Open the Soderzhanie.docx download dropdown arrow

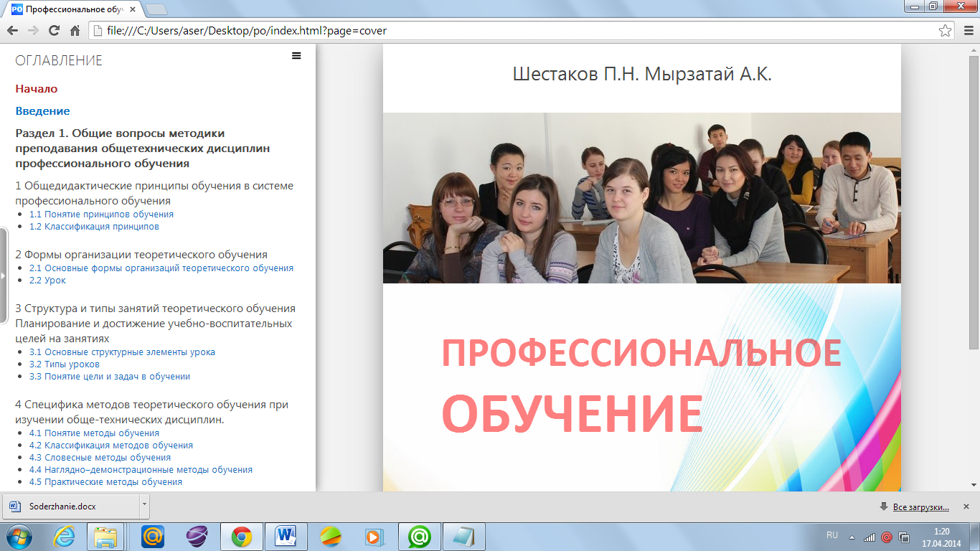tap(144, 506)
